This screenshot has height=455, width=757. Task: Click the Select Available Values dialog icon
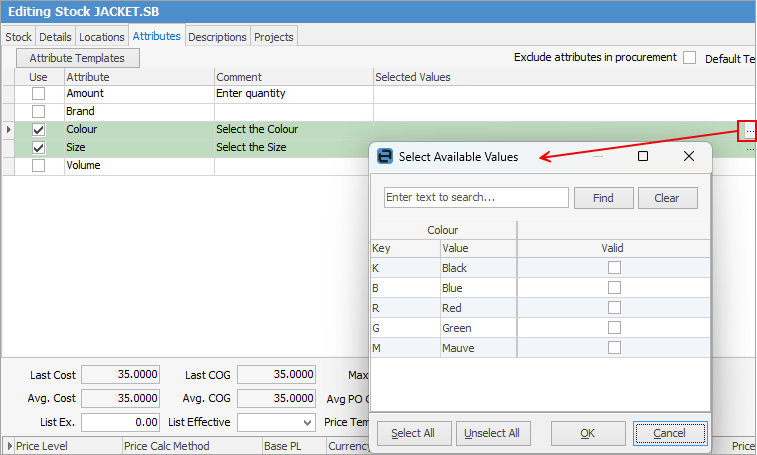384,156
